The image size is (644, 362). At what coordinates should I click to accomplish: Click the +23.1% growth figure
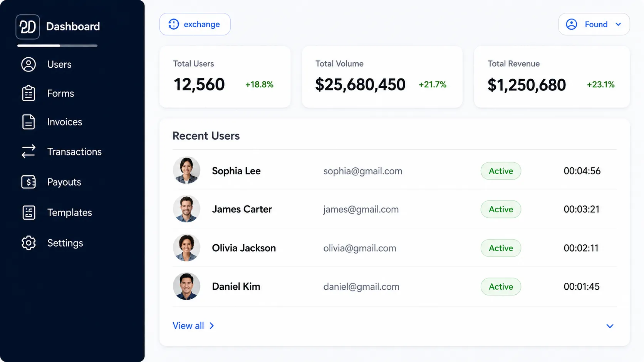[600, 85]
